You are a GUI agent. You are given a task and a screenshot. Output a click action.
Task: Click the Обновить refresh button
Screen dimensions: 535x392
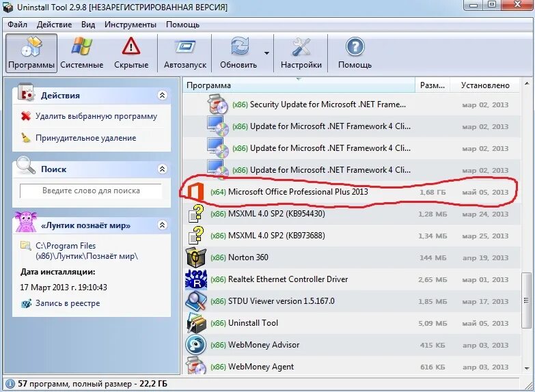pyautogui.click(x=238, y=53)
